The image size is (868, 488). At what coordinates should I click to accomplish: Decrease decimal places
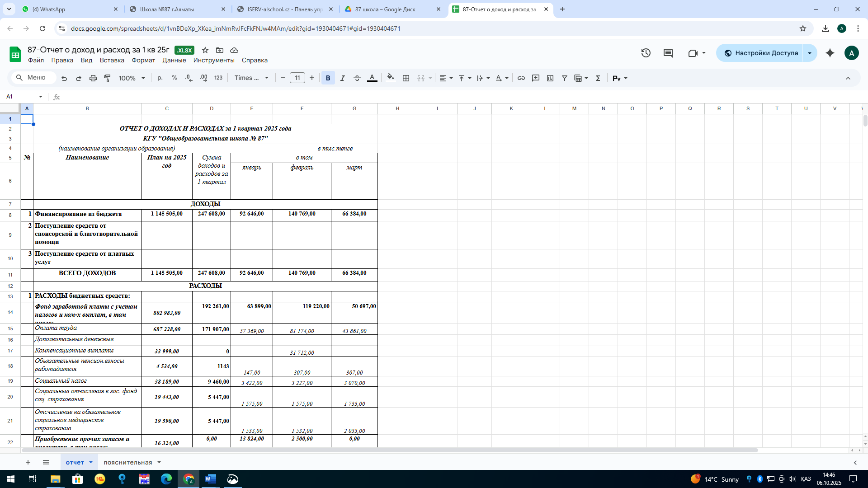tap(189, 78)
